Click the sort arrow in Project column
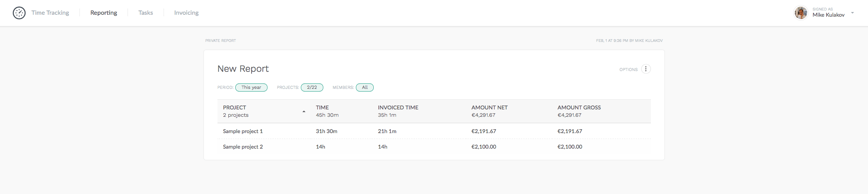868x194 pixels. click(304, 112)
